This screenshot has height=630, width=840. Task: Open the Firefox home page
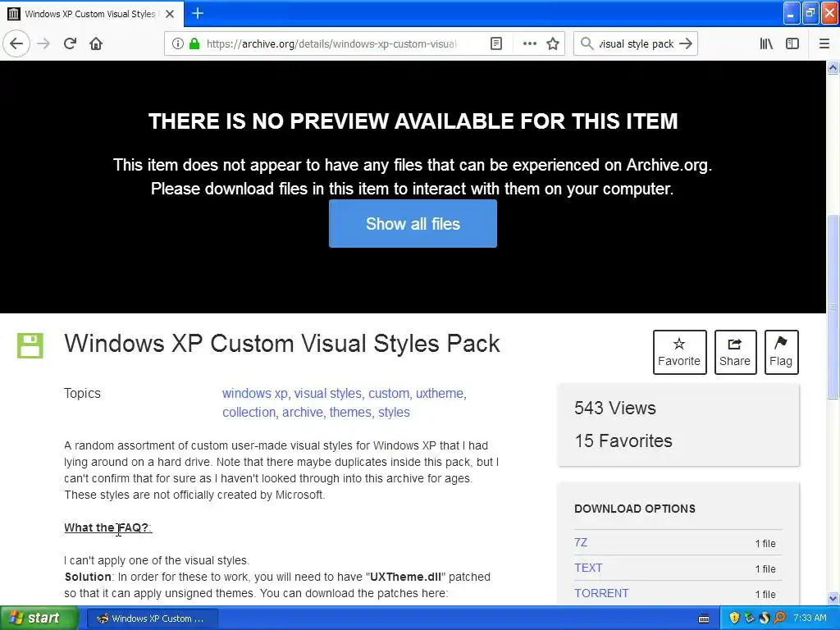[96, 44]
